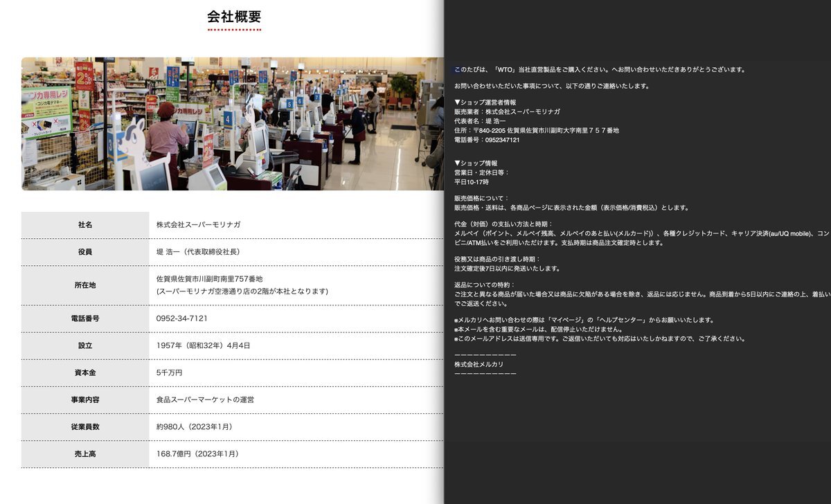The width and height of the screenshot is (831, 504).
Task: Click the value 約980人（2023年1月）
Action: tap(195, 426)
